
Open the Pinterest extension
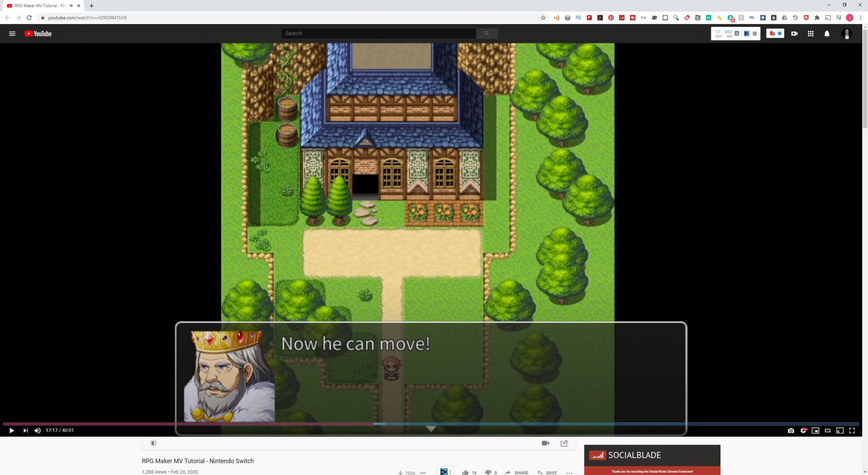point(611,18)
